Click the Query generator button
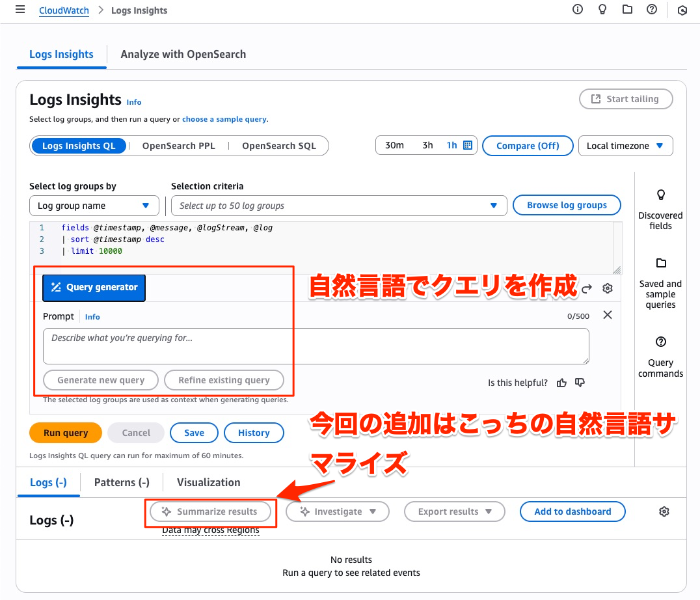Viewport: 700px width, 600px height. tap(94, 288)
